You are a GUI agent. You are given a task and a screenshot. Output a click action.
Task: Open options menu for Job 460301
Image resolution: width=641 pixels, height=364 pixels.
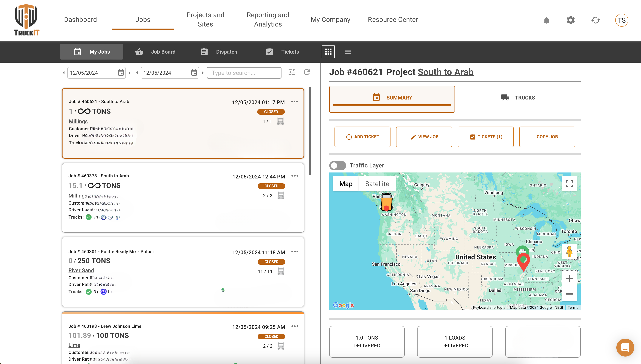pos(295,251)
